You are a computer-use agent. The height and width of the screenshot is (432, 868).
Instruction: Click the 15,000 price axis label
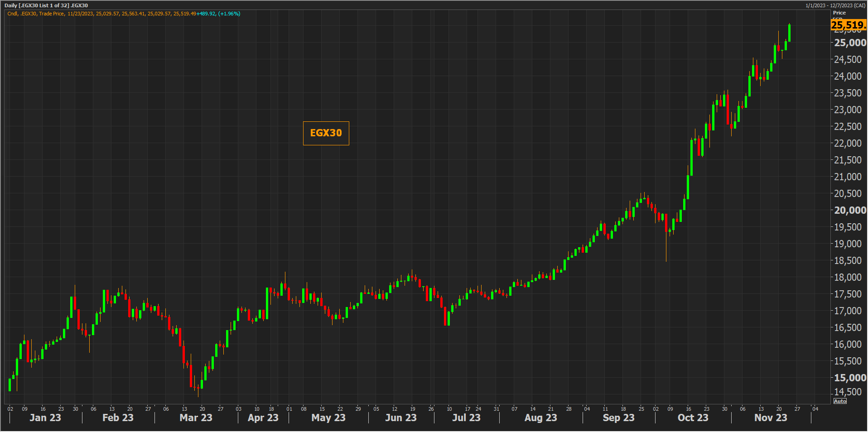(x=850, y=378)
